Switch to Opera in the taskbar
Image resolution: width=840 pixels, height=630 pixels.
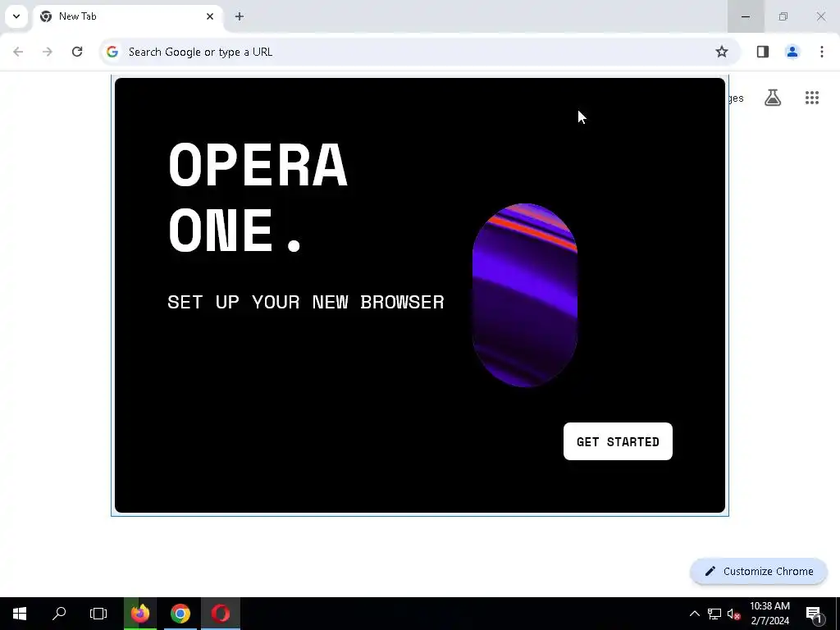point(221,614)
